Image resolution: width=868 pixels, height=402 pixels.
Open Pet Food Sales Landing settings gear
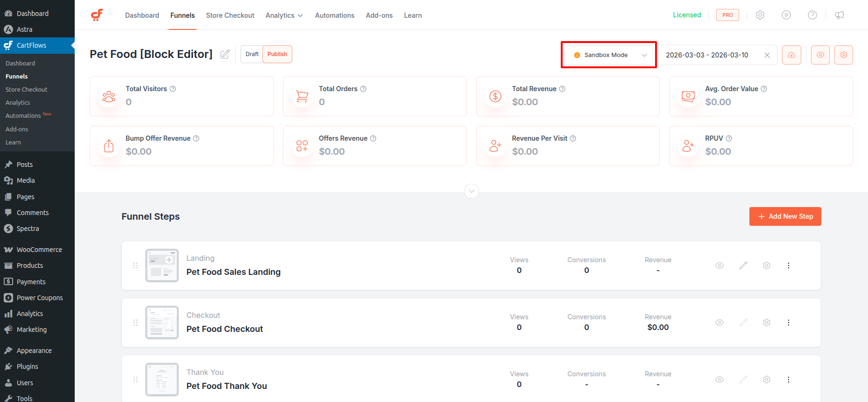coord(767,266)
